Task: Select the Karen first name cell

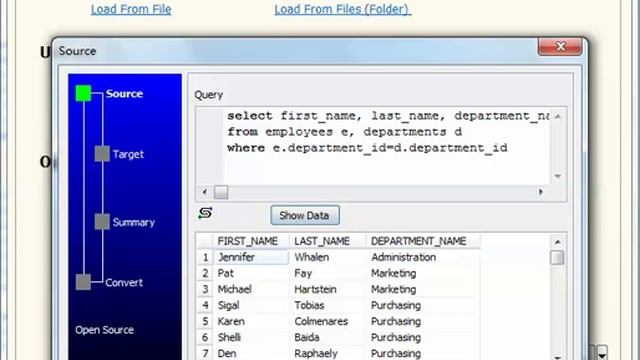Action: 251,321
